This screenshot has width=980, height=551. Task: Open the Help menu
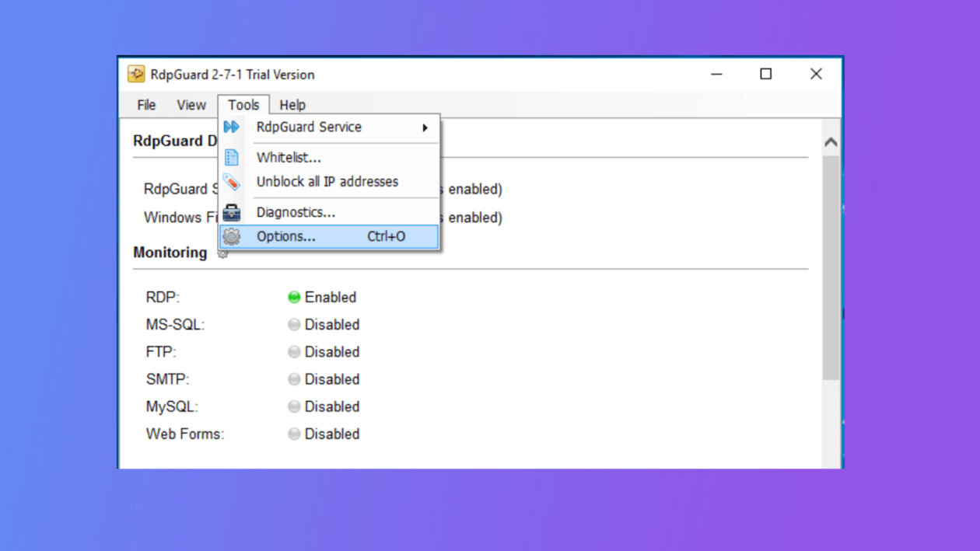[292, 105]
